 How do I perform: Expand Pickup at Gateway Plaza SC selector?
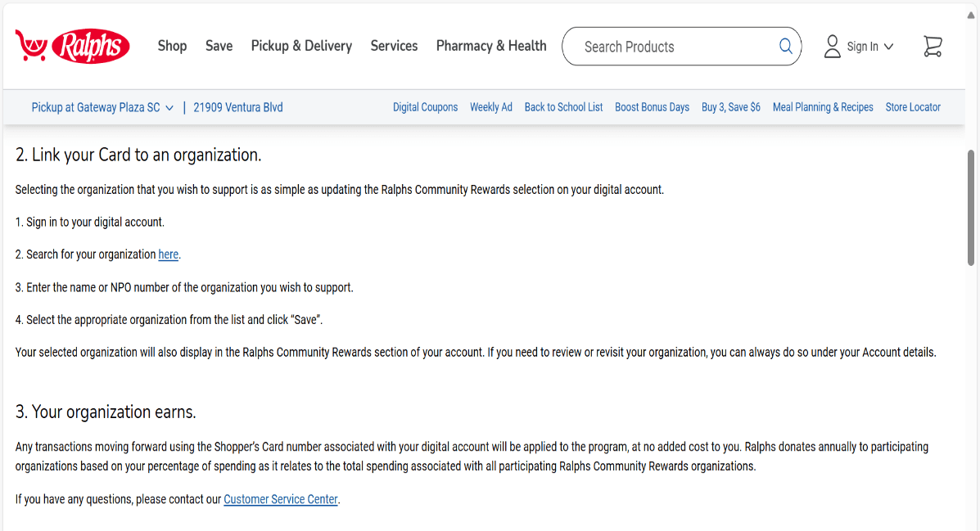pos(102,107)
